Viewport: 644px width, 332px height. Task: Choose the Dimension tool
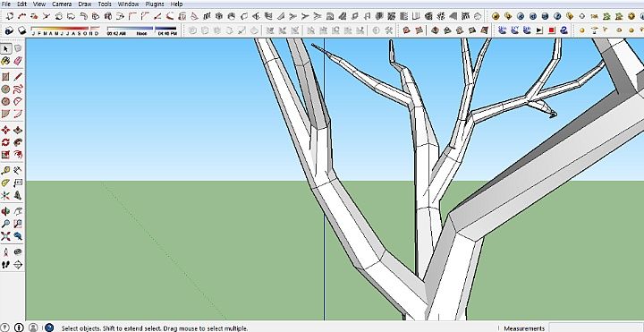coord(18,171)
